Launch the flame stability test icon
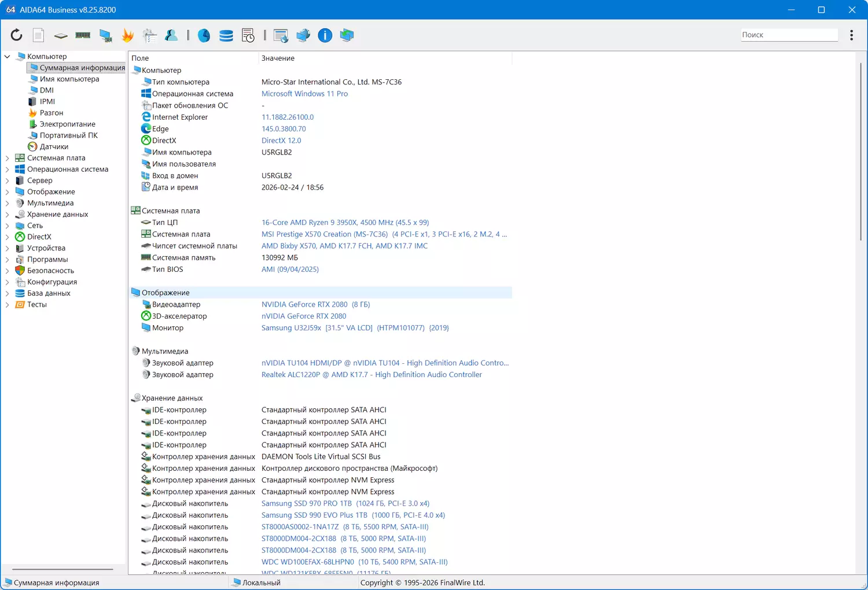868x590 pixels. click(x=127, y=35)
